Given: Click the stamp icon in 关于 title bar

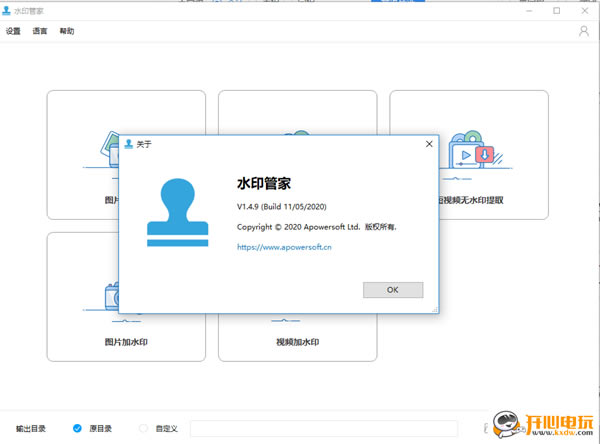Looking at the screenshot, I should pyautogui.click(x=129, y=144).
